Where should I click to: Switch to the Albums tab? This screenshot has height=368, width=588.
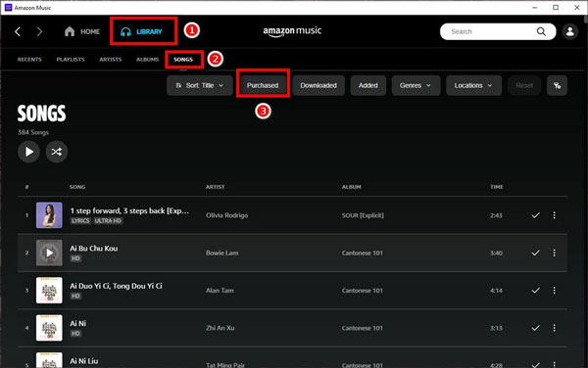[147, 59]
